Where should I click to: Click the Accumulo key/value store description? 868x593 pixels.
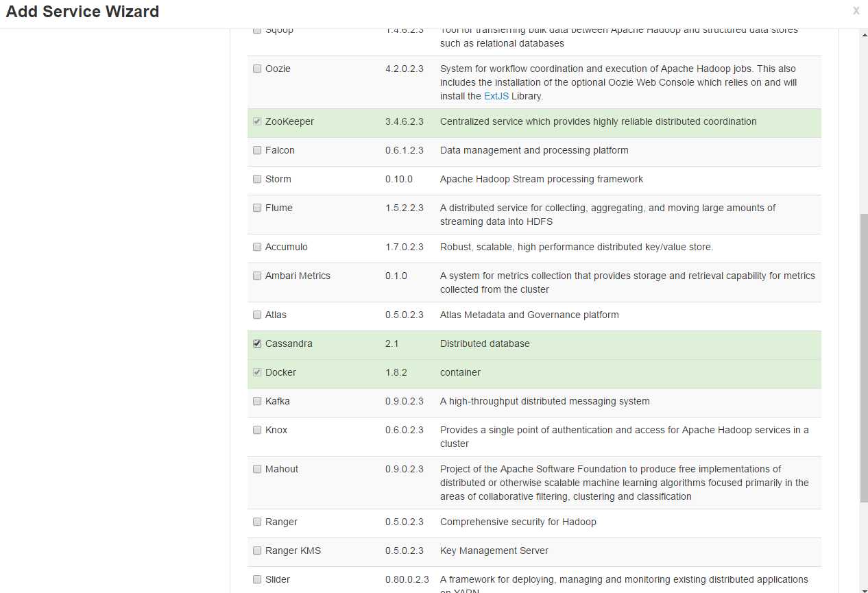[x=577, y=247]
